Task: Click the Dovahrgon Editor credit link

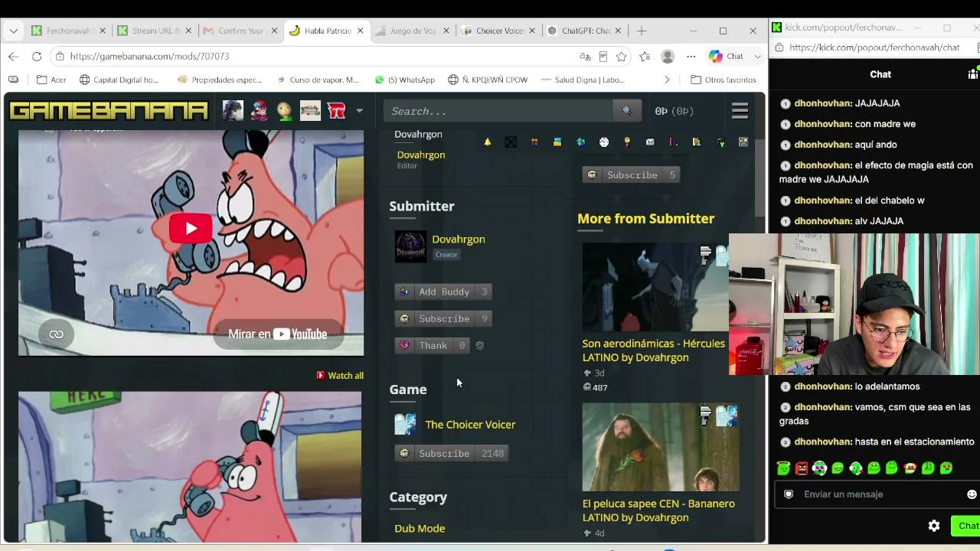Action: 421,155
